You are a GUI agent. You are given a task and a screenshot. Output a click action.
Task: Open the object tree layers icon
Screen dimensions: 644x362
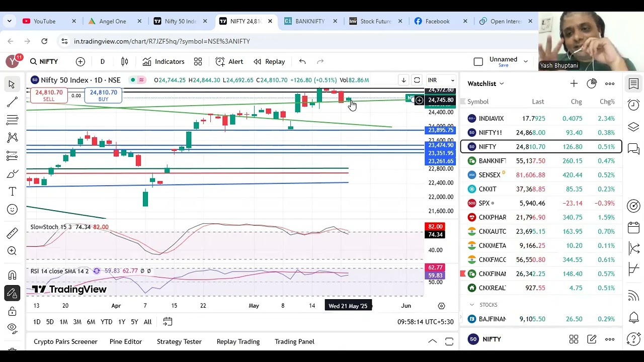[633, 127]
